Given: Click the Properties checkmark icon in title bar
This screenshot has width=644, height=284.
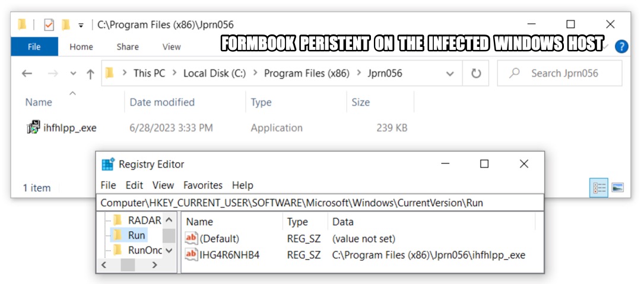Looking at the screenshot, I should 49,25.
